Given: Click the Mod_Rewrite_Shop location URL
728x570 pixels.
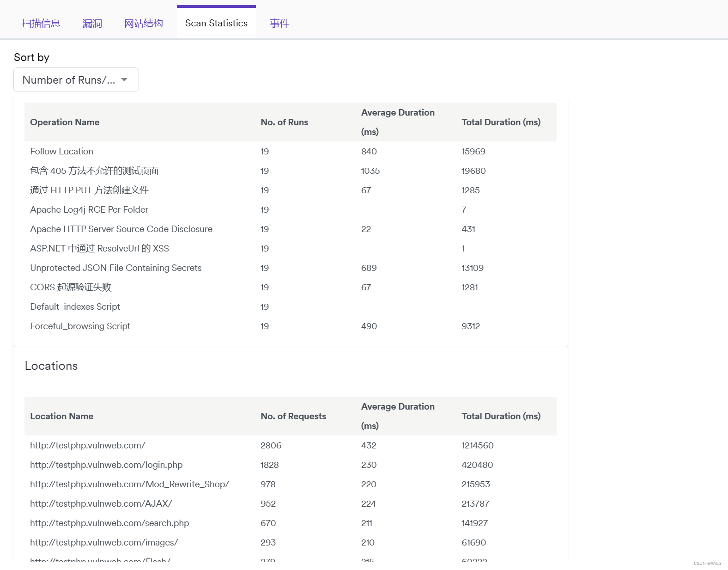Looking at the screenshot, I should (x=129, y=484).
